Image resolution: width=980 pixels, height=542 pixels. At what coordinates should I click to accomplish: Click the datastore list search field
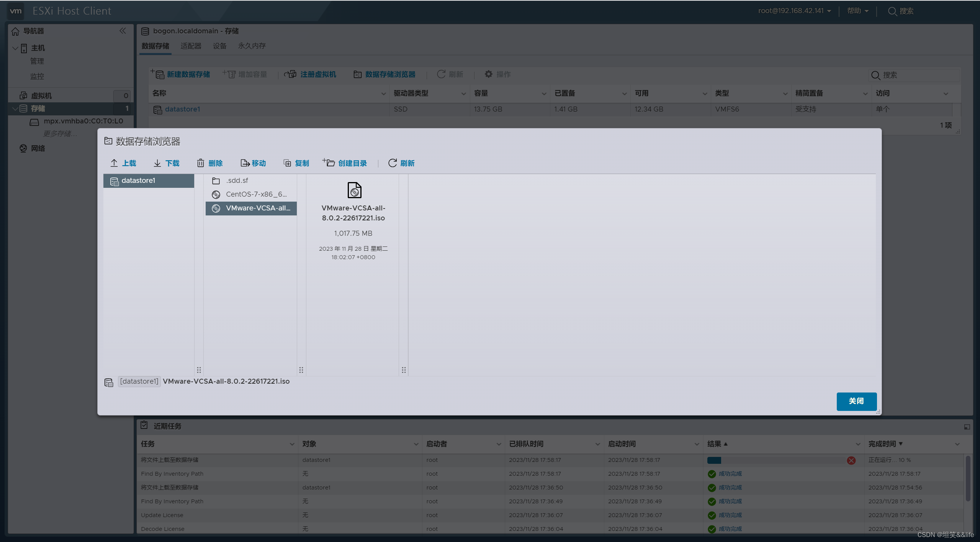914,75
